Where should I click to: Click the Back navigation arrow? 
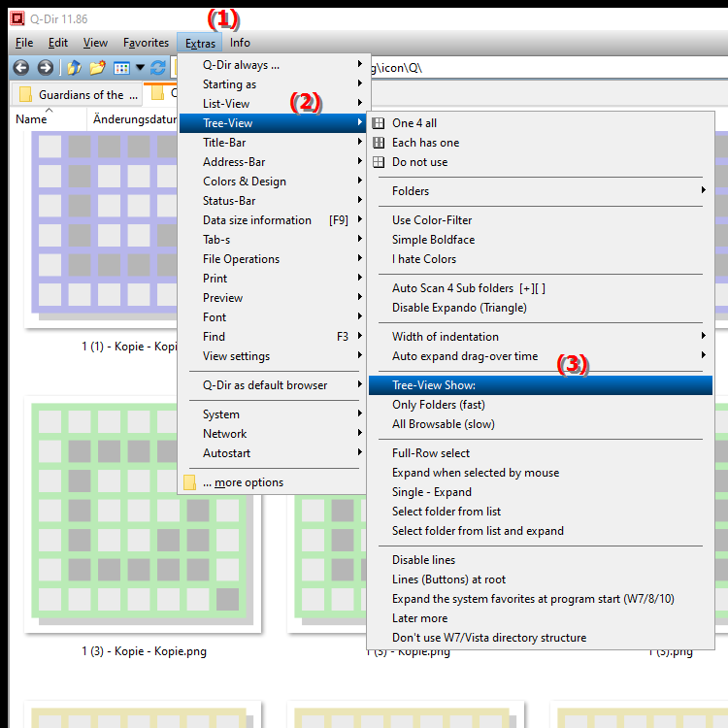(x=20, y=68)
